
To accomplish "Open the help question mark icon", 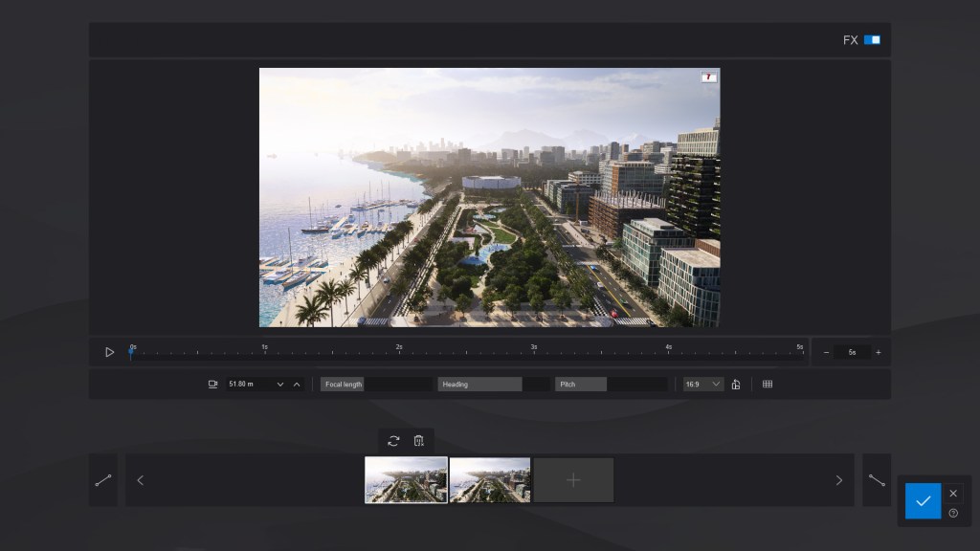I will 953,512.
